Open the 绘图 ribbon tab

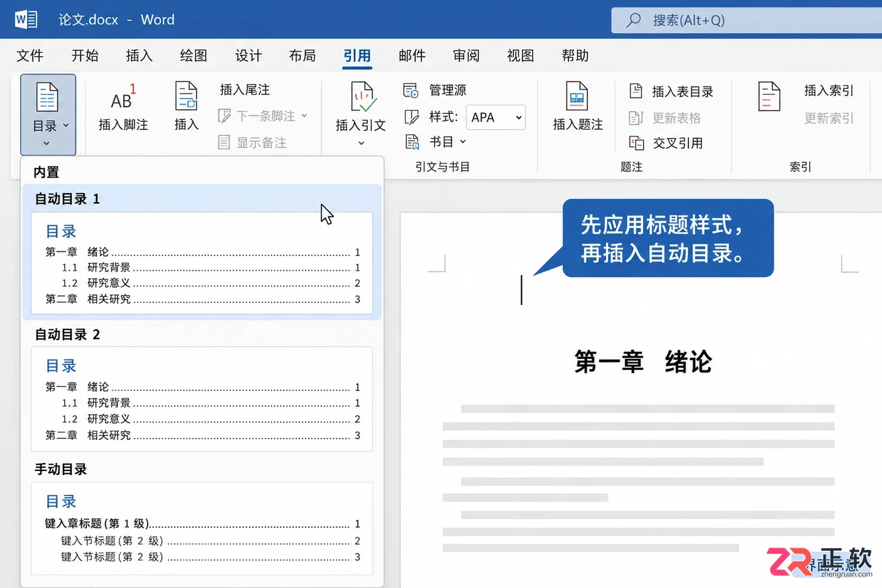click(194, 56)
